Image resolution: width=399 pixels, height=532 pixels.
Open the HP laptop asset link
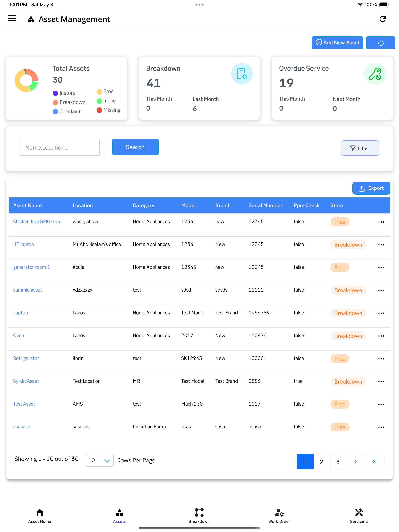tap(23, 244)
